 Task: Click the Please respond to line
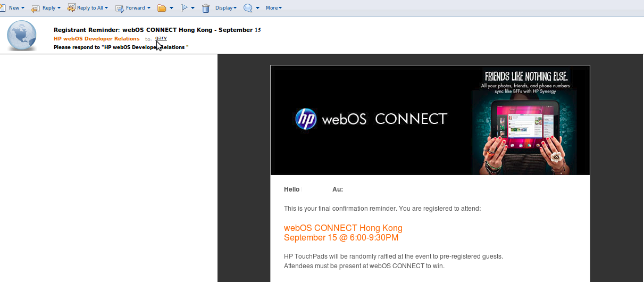click(x=121, y=47)
